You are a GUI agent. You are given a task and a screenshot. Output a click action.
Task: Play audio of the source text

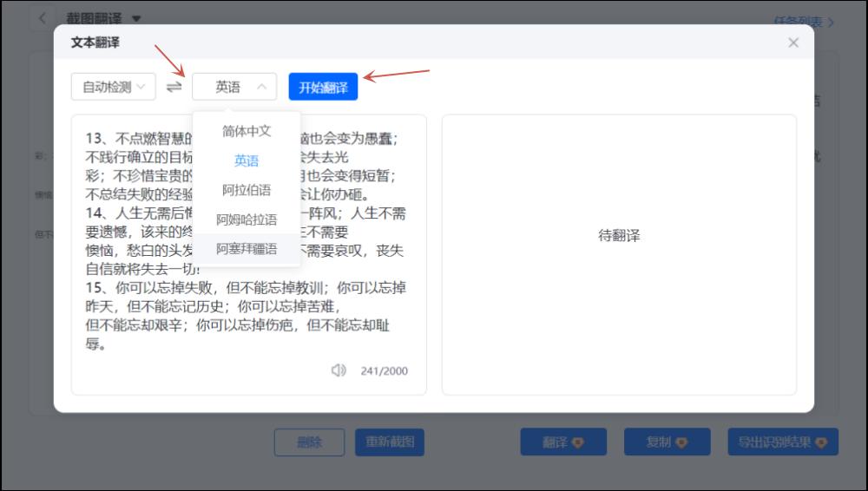tap(339, 370)
